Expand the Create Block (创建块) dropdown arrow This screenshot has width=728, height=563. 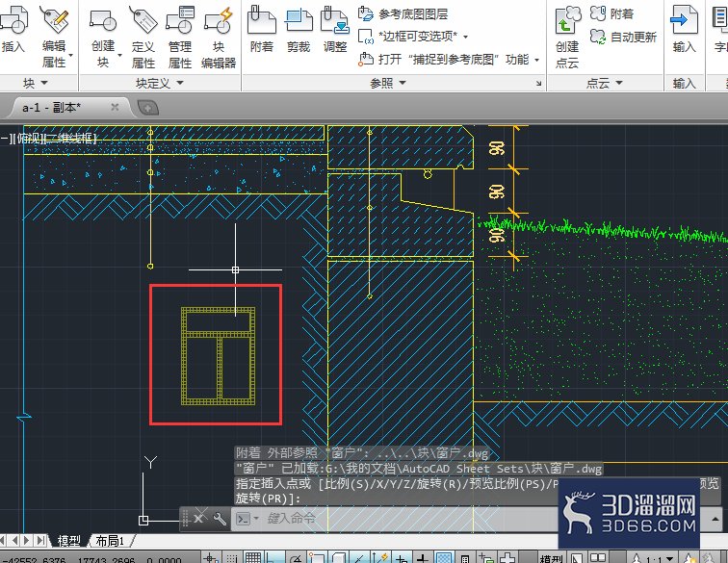pos(119,55)
